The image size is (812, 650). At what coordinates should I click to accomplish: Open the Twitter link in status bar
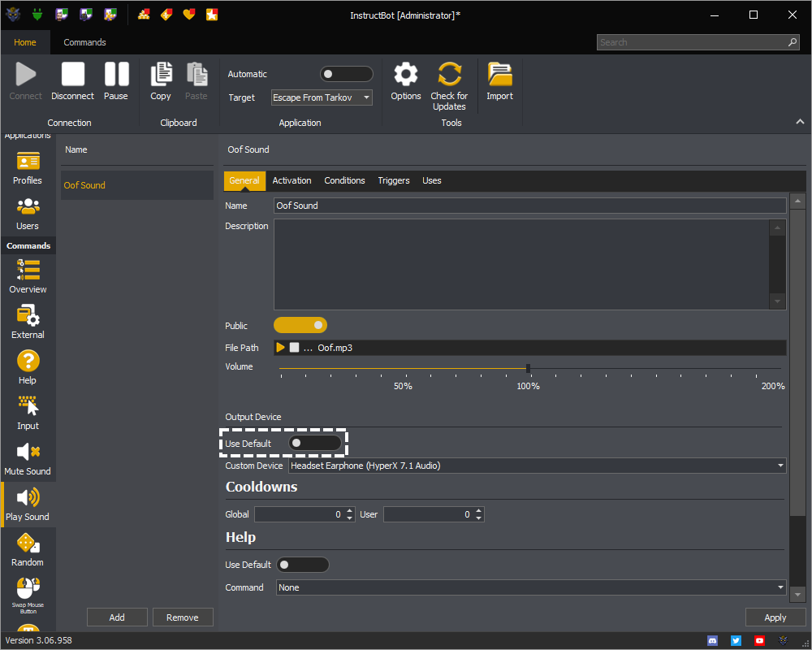pyautogui.click(x=736, y=641)
